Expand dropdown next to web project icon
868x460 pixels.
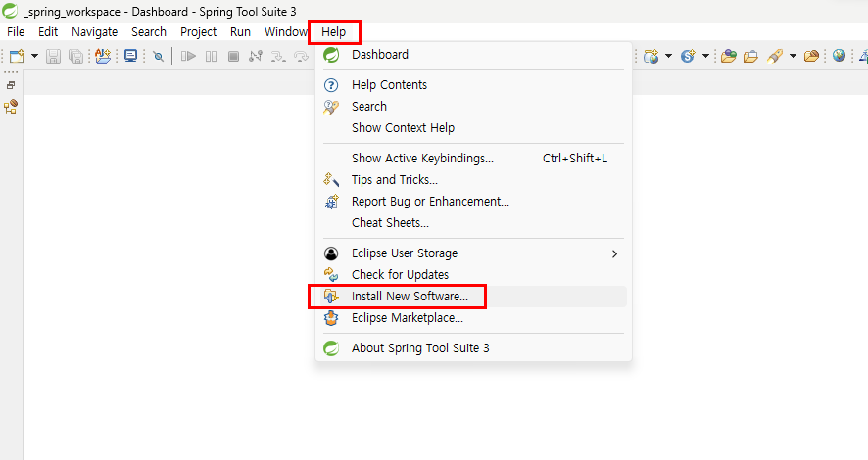point(668,56)
